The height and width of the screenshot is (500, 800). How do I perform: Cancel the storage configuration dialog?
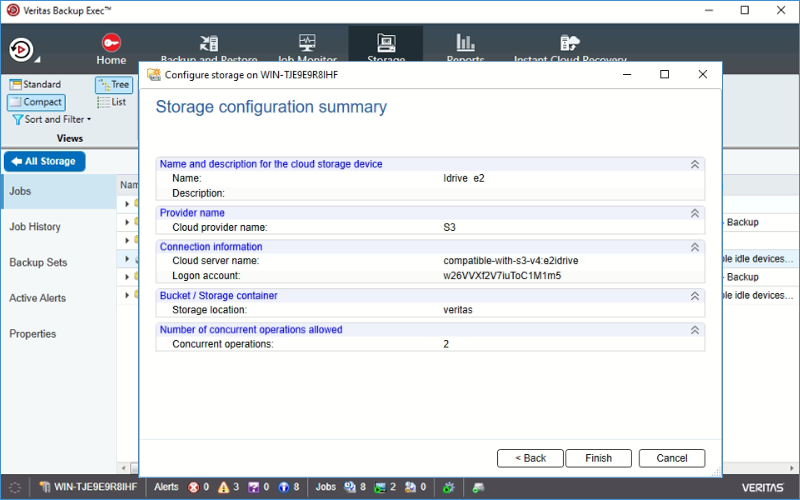[672, 458]
